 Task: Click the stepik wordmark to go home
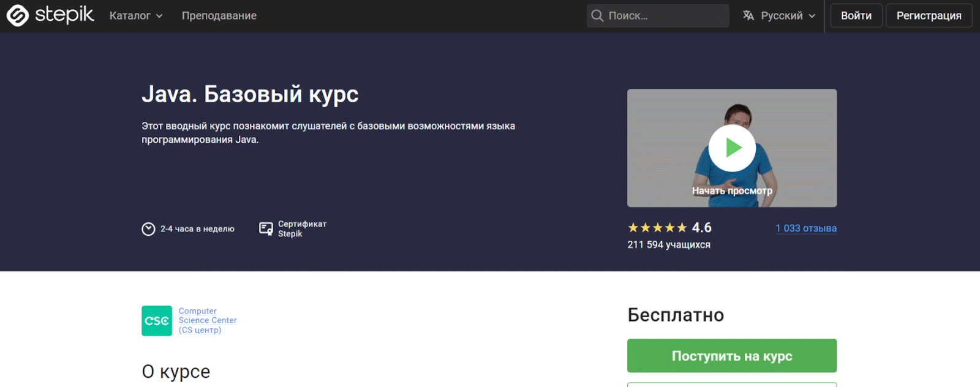coord(64,15)
